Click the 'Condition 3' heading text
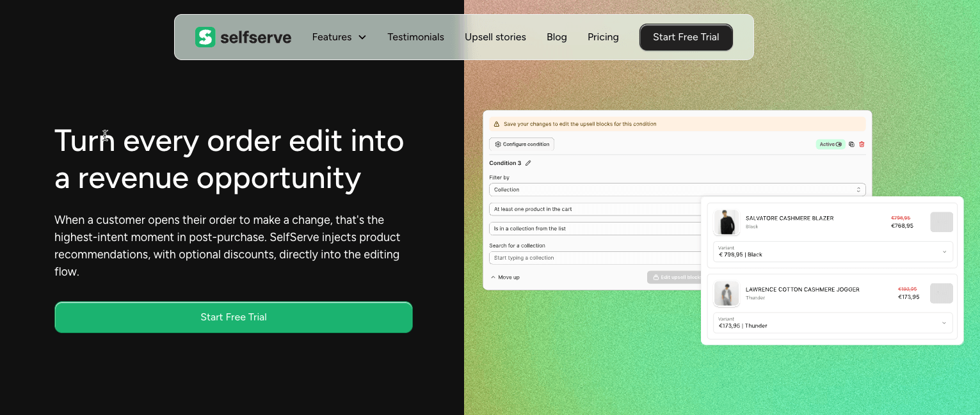 pyautogui.click(x=505, y=163)
